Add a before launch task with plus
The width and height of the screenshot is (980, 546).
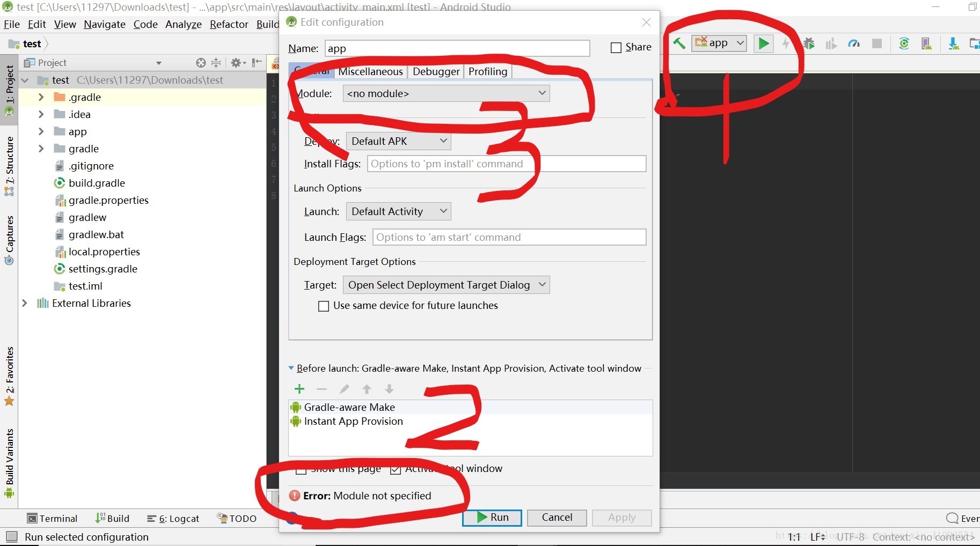pos(299,389)
